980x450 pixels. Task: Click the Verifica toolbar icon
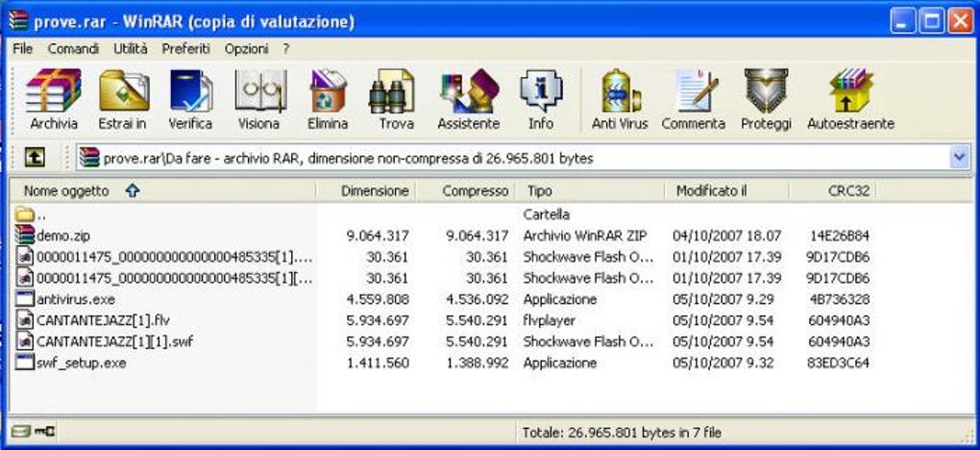pos(190,91)
